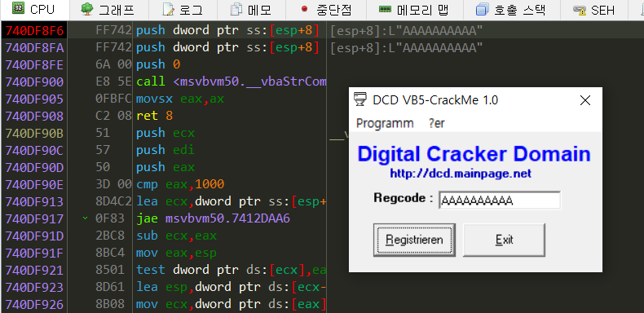Image resolution: width=644 pixels, height=313 pixels.
Task: Click the http://dcd.mainpage.net link text
Action: (461, 174)
